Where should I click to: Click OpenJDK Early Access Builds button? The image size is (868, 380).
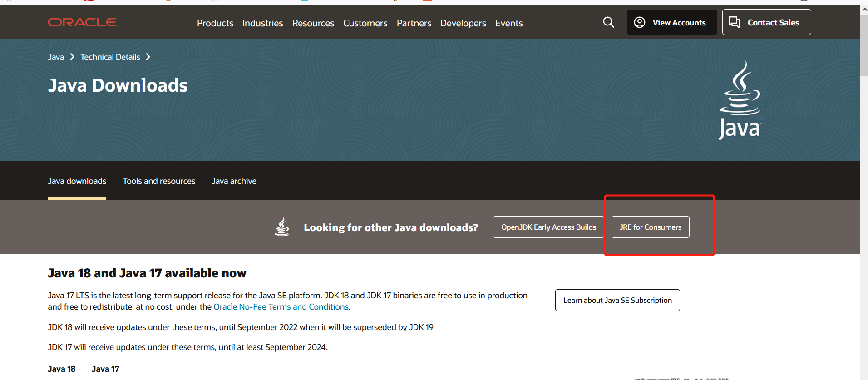click(x=548, y=227)
